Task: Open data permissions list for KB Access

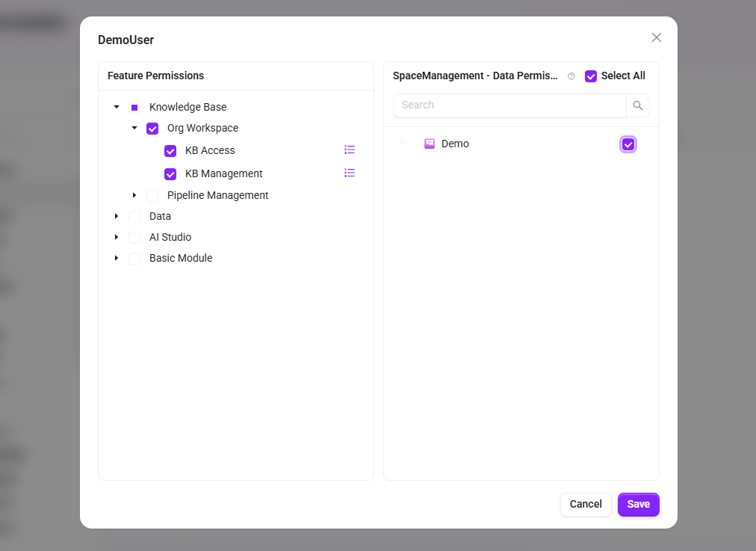Action: click(x=350, y=150)
